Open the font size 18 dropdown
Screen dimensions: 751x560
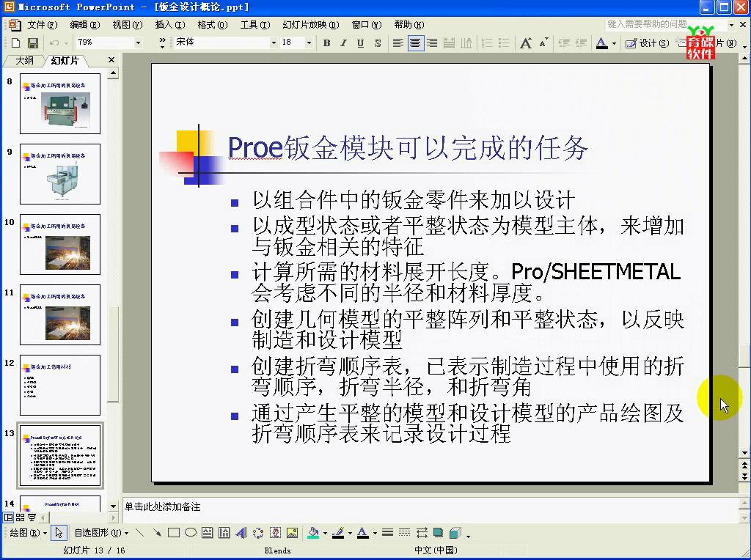tap(309, 43)
